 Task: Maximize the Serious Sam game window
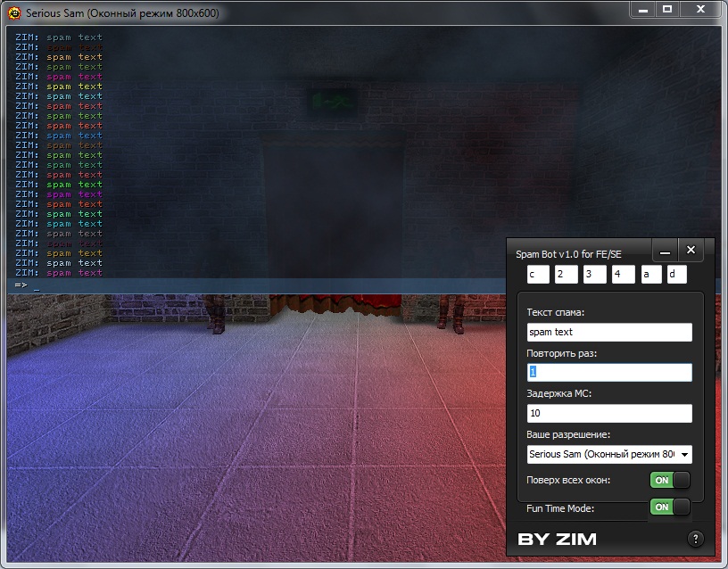[667, 10]
